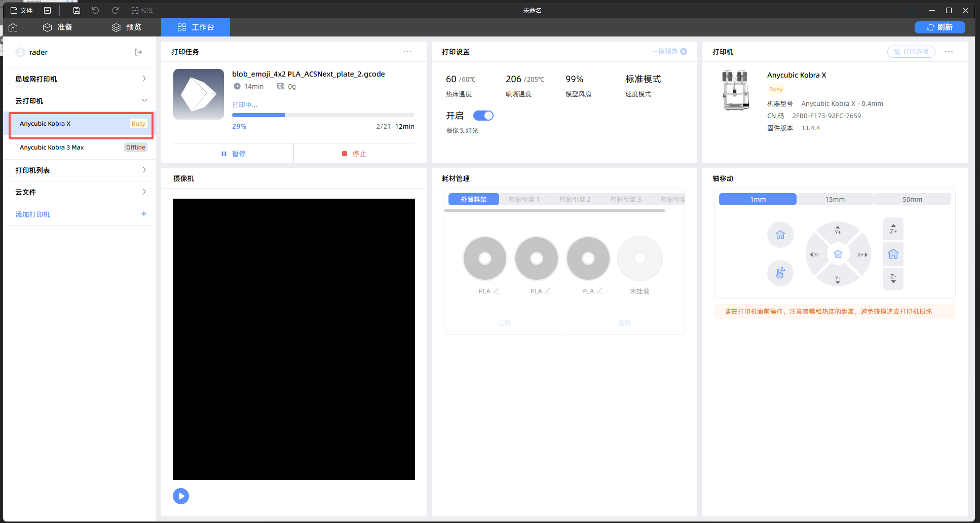Viewport: 980px width, 523px height.
Task: Select the third PLA filament spool
Action: pyautogui.click(x=588, y=258)
